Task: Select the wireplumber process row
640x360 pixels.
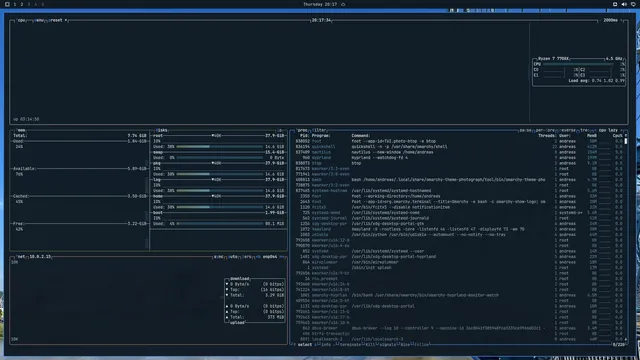Action: coord(459,262)
